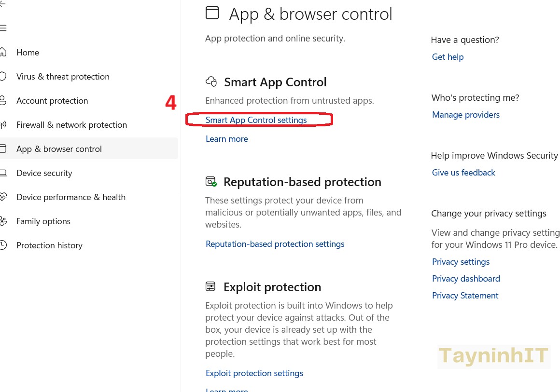
Task: Click Learn more under Smart App Control
Action: (x=226, y=139)
